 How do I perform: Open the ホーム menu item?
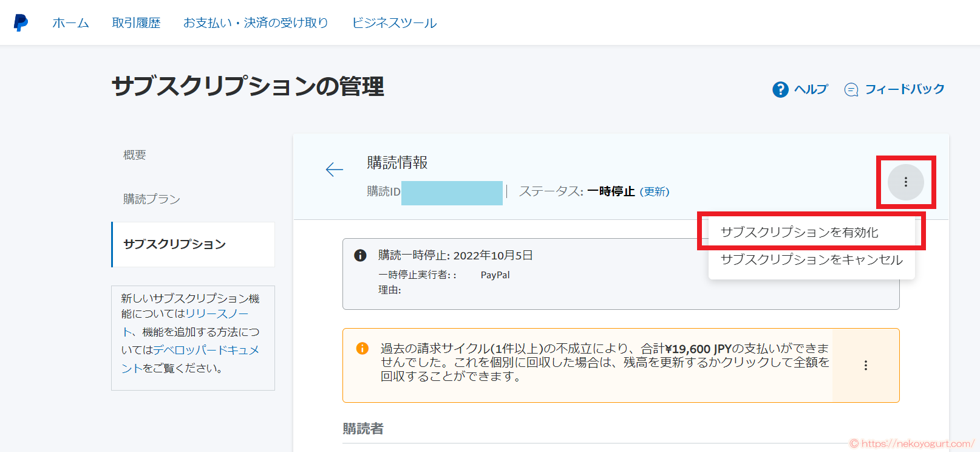pos(70,23)
